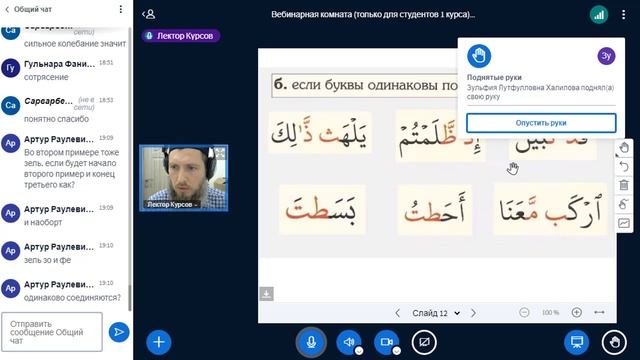Zoom out the presentation
The image size is (640, 360).
pos(524,313)
